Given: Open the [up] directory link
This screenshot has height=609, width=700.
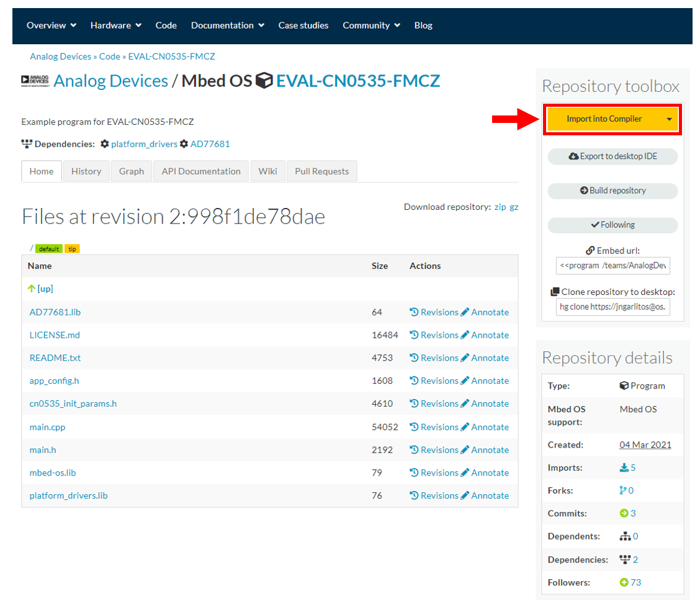Looking at the screenshot, I should click(45, 289).
